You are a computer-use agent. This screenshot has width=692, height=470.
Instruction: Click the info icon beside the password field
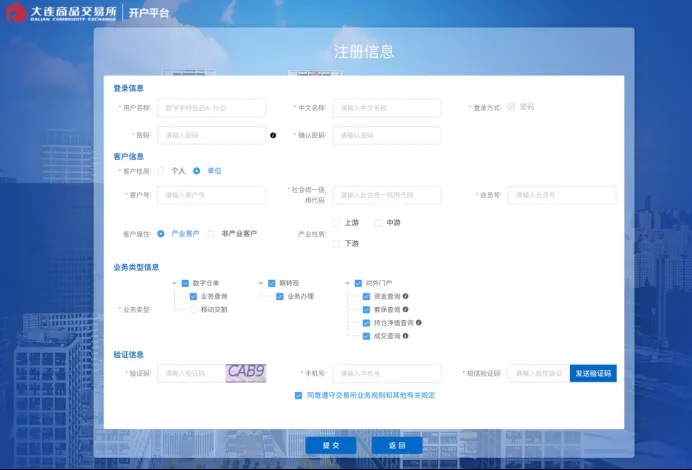(x=273, y=135)
